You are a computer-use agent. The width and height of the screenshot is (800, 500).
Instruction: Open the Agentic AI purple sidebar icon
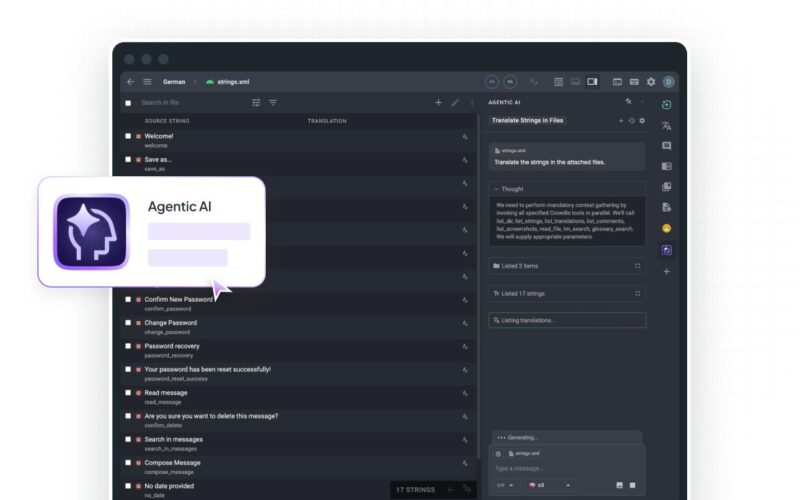click(x=666, y=250)
